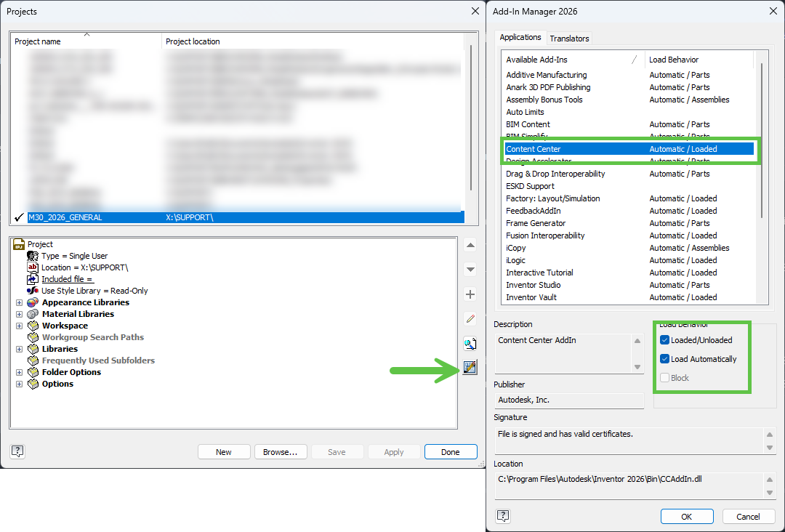Click the pencil Edit icon in Projects toolbar
785x532 pixels.
(x=470, y=318)
